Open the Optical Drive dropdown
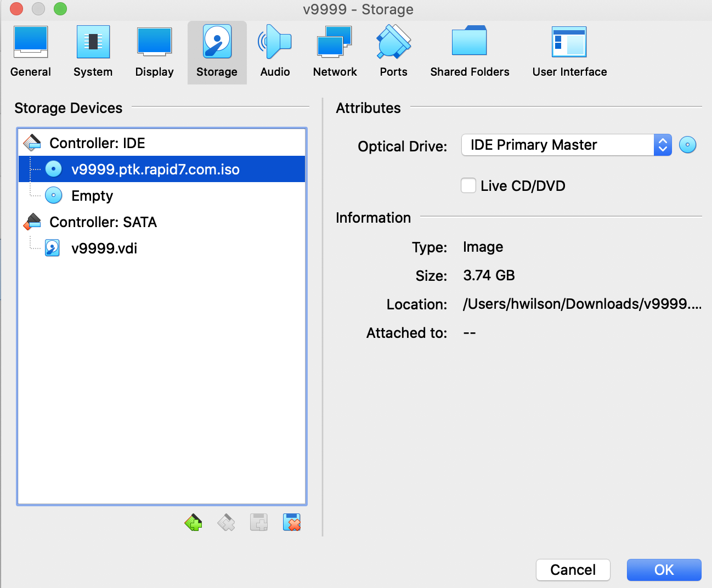 pos(566,145)
